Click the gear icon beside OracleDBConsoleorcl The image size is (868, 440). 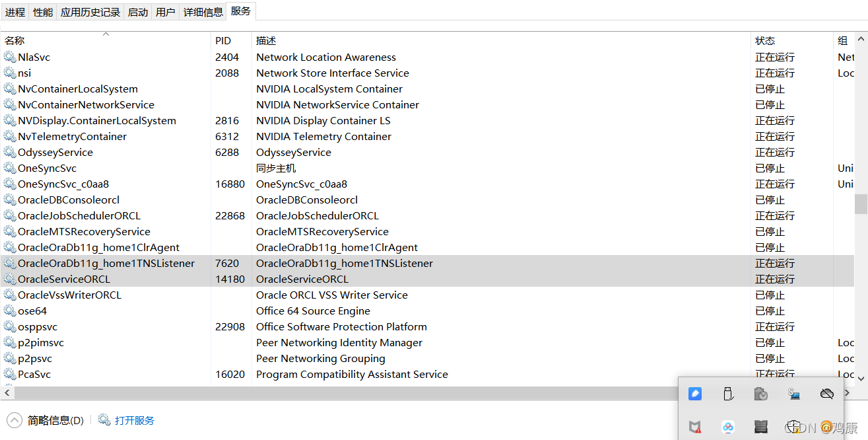tap(10, 200)
